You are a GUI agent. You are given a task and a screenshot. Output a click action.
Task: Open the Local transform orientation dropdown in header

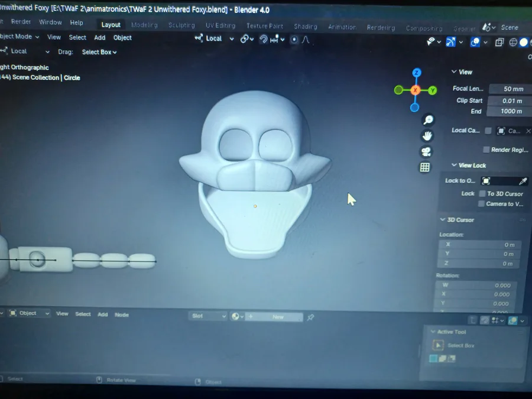point(215,38)
